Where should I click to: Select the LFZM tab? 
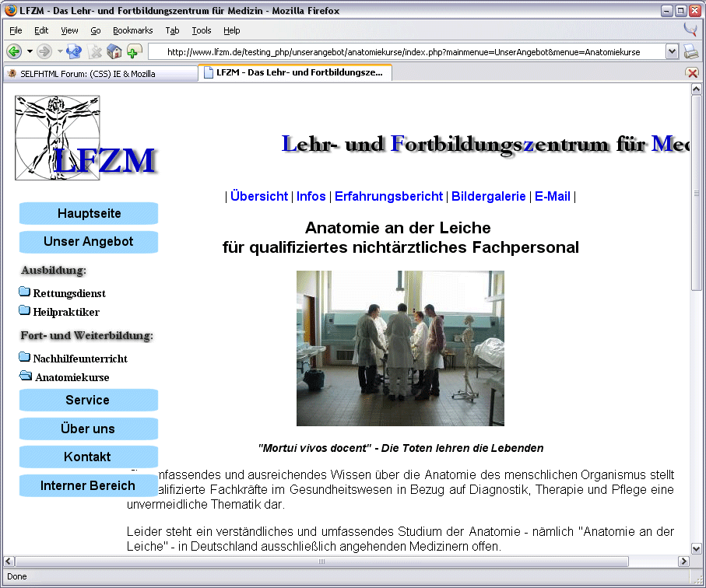pos(295,72)
